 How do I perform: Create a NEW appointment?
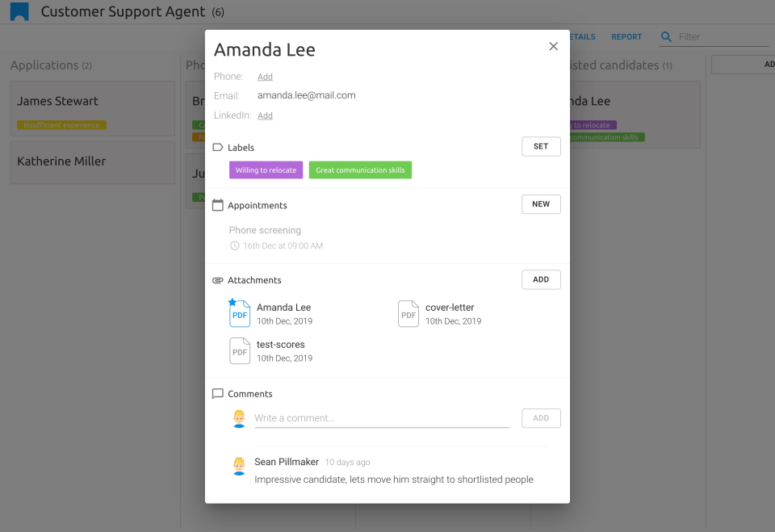(541, 204)
